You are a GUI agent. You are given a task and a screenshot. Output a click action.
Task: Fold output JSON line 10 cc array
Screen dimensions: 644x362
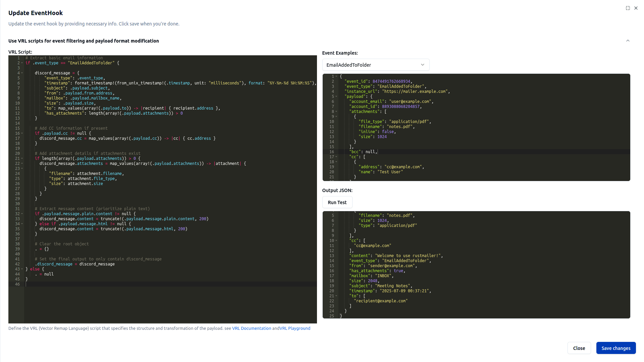336,241
